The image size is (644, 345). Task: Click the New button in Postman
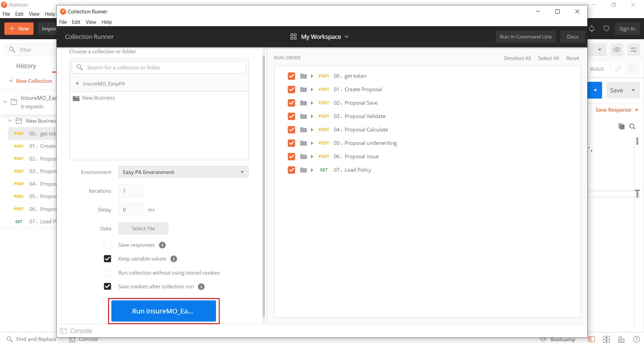coord(19,29)
